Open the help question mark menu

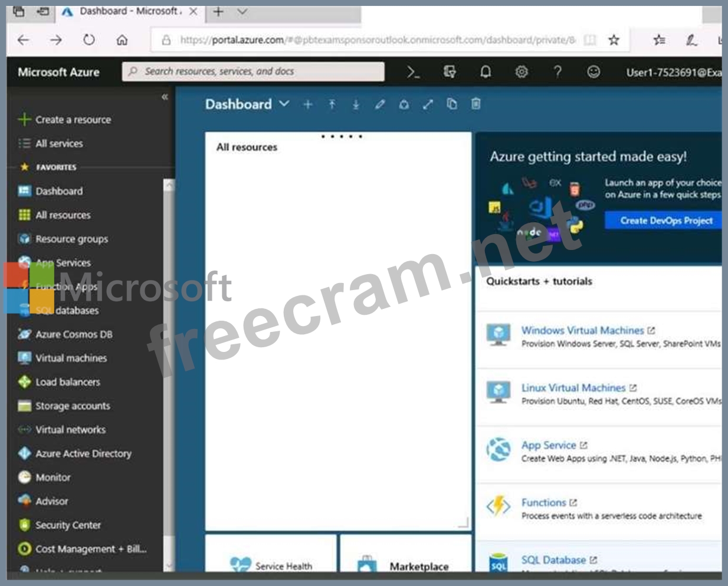click(x=558, y=72)
